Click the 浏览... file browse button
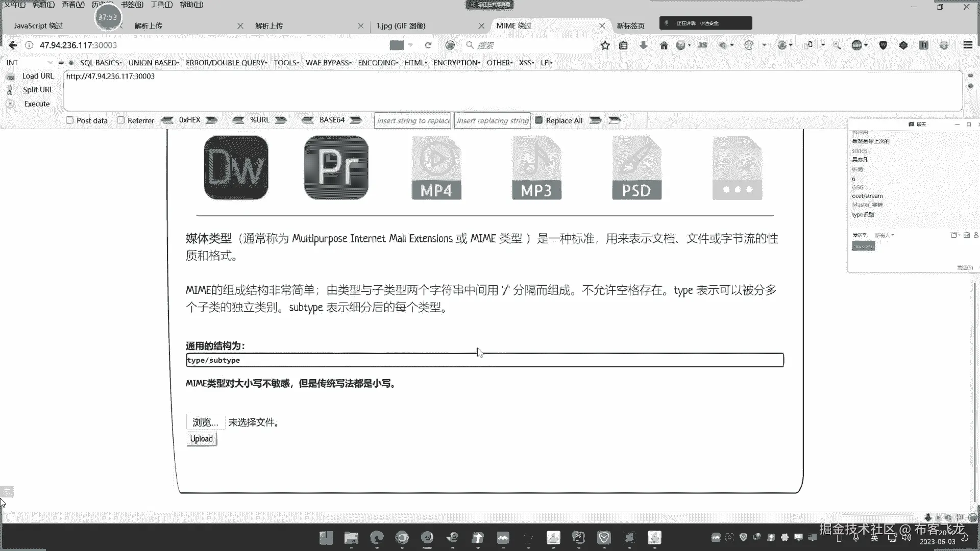Screen dimensions: 980x551 (205, 422)
